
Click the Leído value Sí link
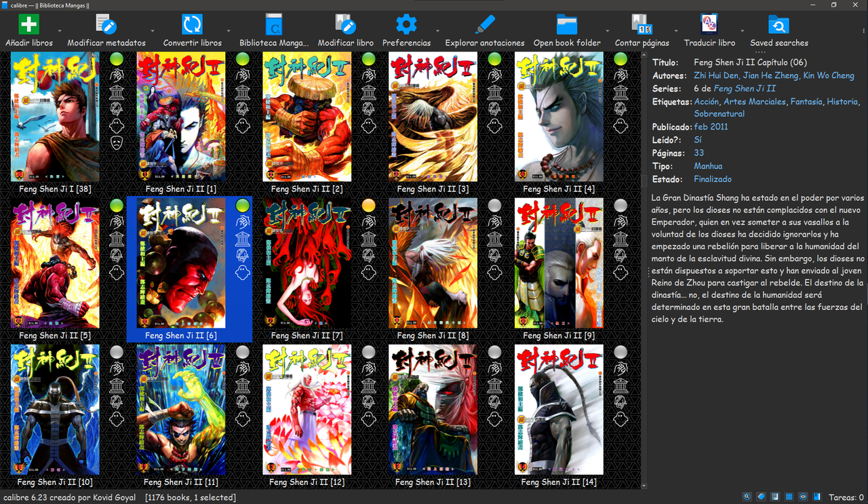pyautogui.click(x=698, y=140)
